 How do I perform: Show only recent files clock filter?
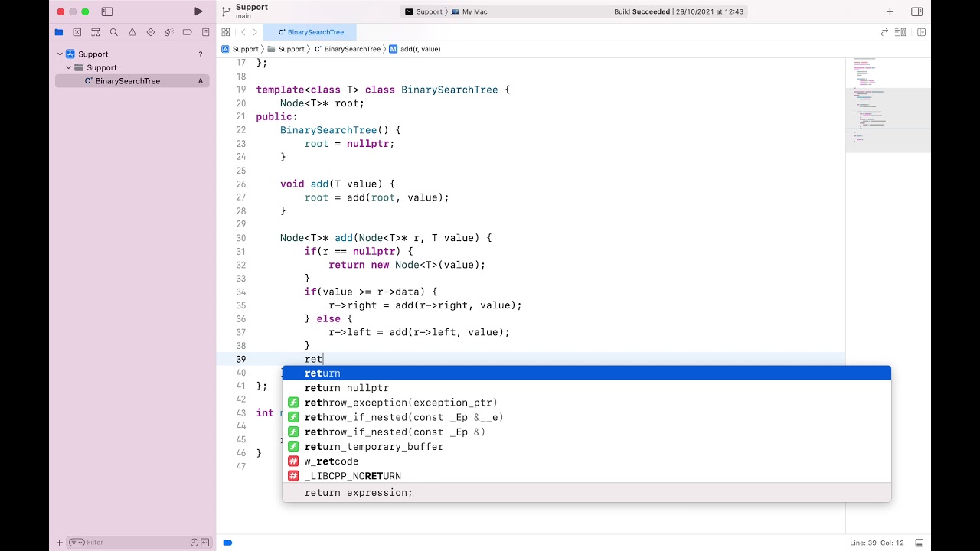[x=194, y=543]
